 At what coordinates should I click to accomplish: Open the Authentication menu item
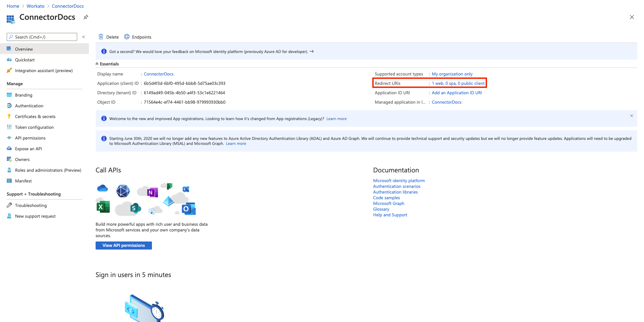(x=29, y=106)
